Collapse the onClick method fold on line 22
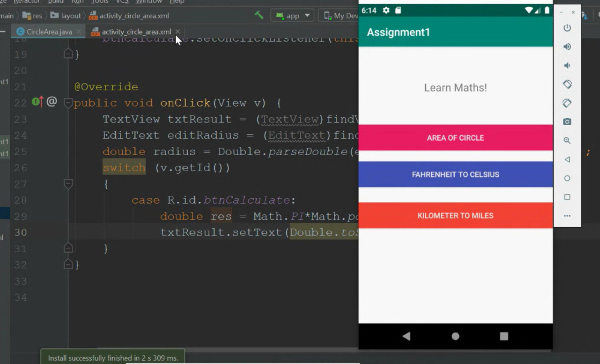 click(x=68, y=103)
